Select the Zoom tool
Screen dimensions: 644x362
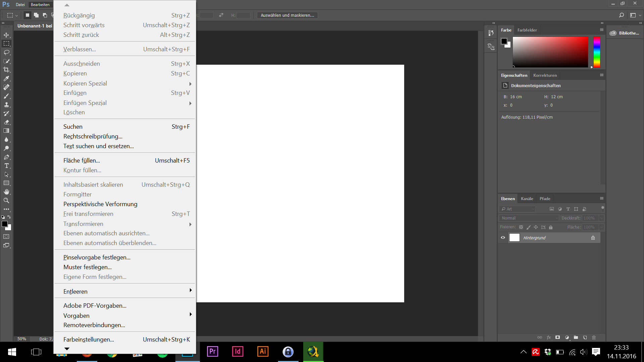[6, 200]
